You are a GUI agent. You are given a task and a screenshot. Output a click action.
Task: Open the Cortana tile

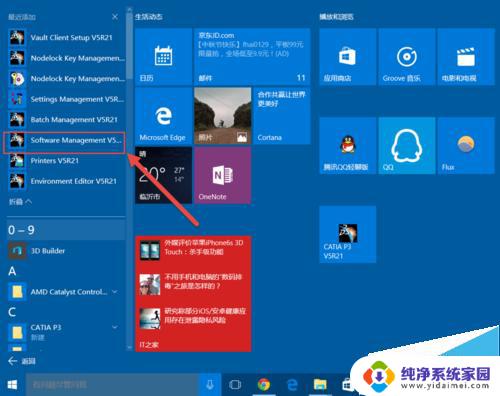(x=282, y=116)
